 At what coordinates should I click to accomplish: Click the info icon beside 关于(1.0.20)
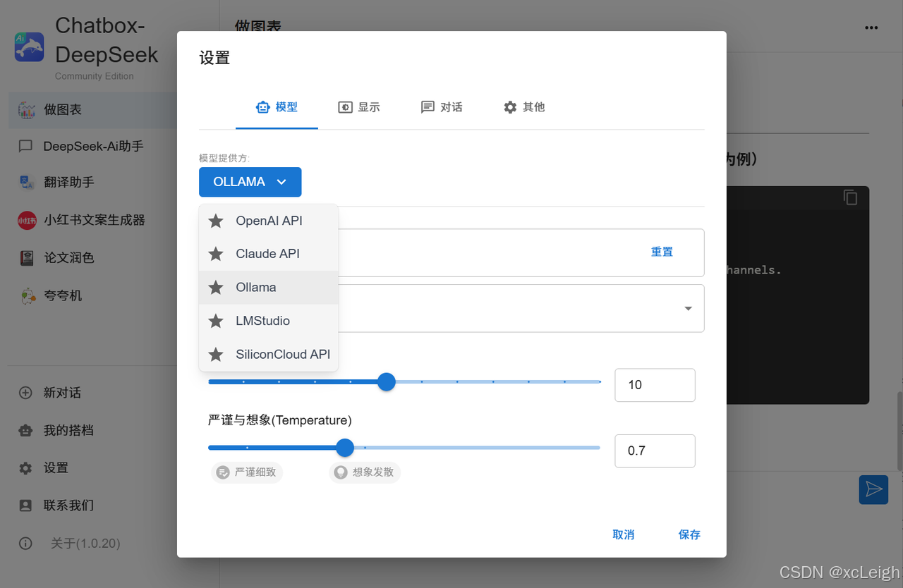pyautogui.click(x=25, y=544)
